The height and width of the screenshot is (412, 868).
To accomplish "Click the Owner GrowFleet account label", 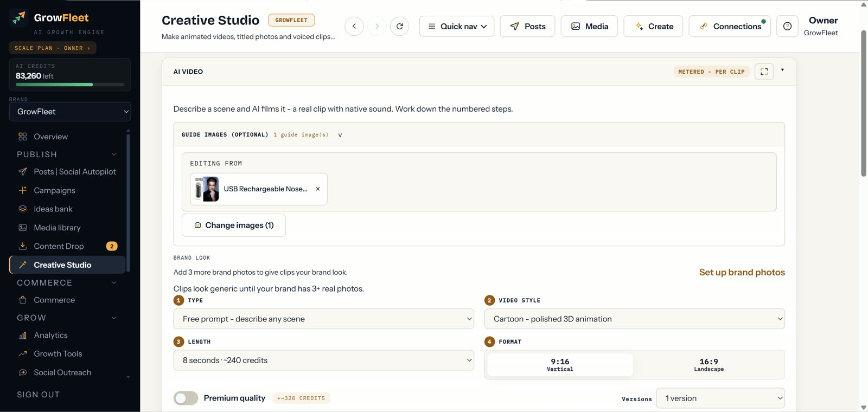I will (x=821, y=26).
